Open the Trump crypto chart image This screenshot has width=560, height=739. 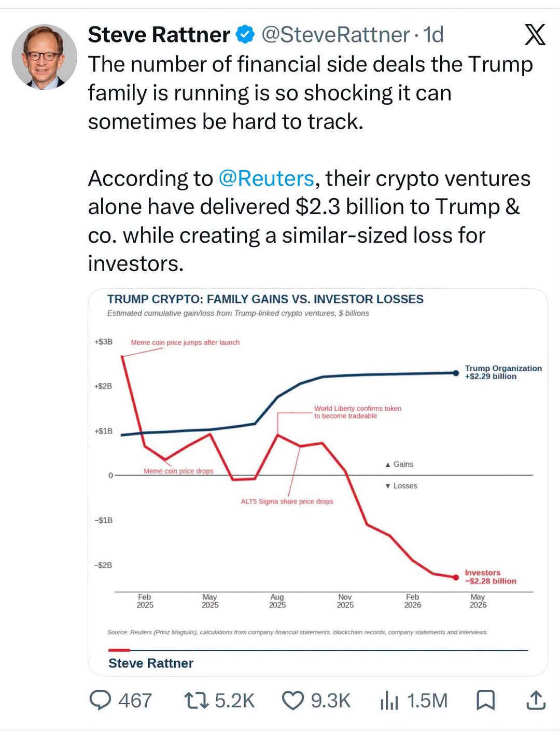[x=318, y=482]
